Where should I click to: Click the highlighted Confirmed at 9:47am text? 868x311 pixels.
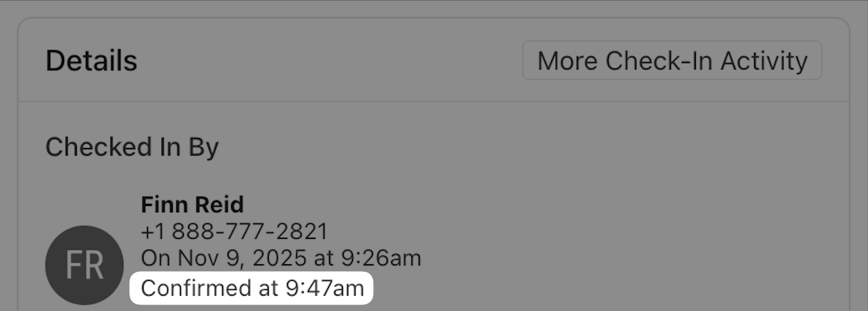pyautogui.click(x=252, y=288)
